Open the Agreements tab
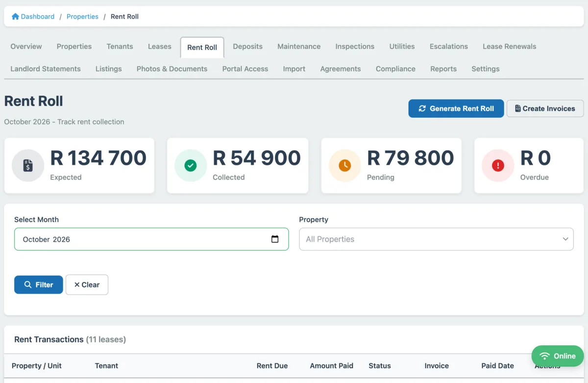The width and height of the screenshot is (588, 383). click(x=341, y=69)
